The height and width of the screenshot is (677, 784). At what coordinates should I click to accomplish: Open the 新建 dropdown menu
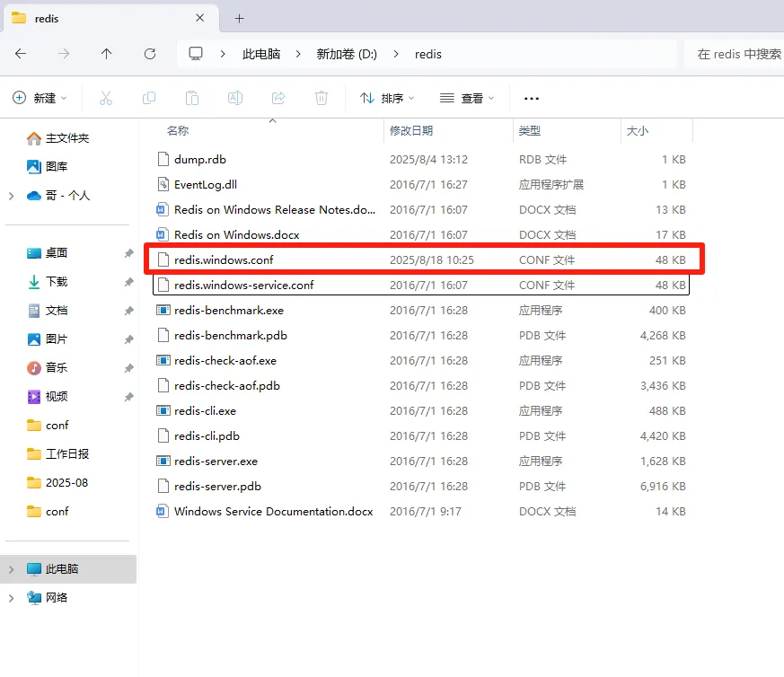40,98
